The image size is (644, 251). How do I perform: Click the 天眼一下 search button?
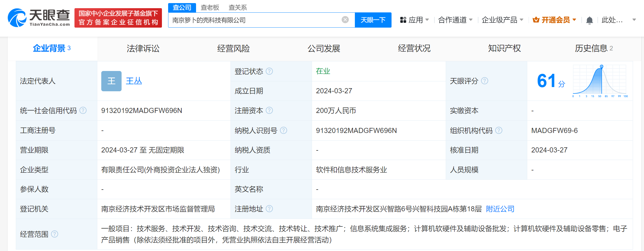pyautogui.click(x=373, y=20)
